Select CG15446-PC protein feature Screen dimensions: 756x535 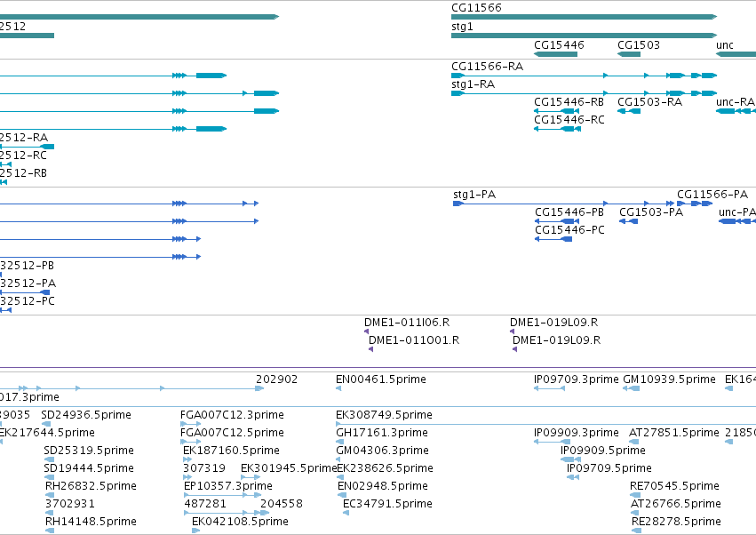(553, 239)
